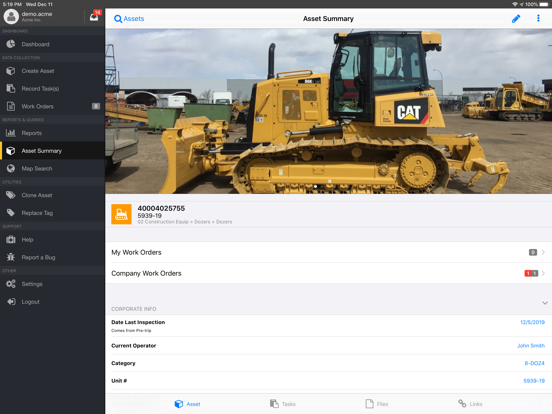Open Reports from the sidebar
Image resolution: width=552 pixels, height=414 pixels.
[52, 133]
